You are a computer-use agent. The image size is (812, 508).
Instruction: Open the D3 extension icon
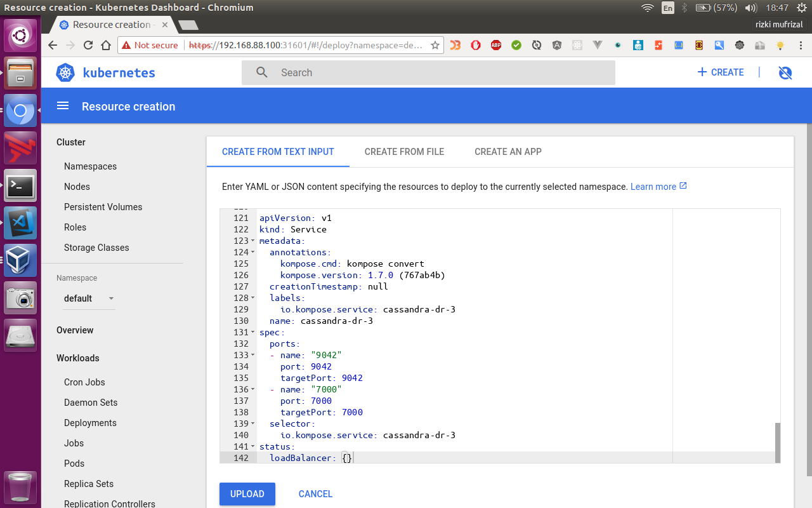tap(455, 45)
